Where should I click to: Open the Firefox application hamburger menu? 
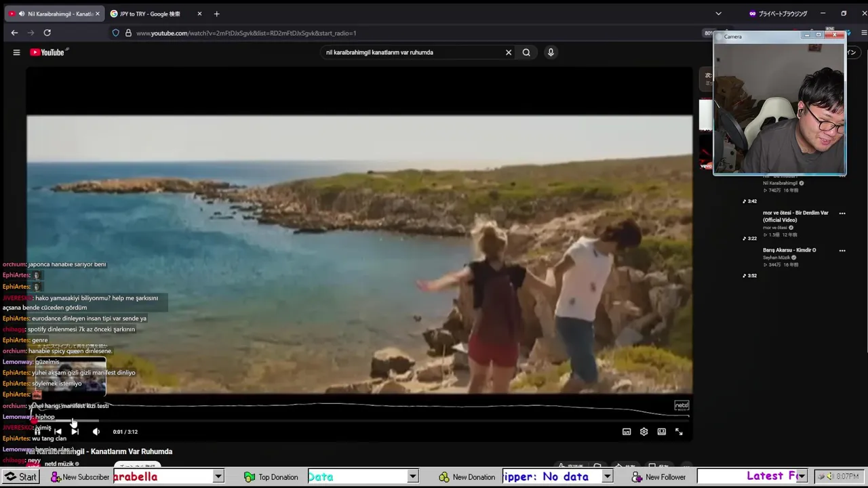863,33
